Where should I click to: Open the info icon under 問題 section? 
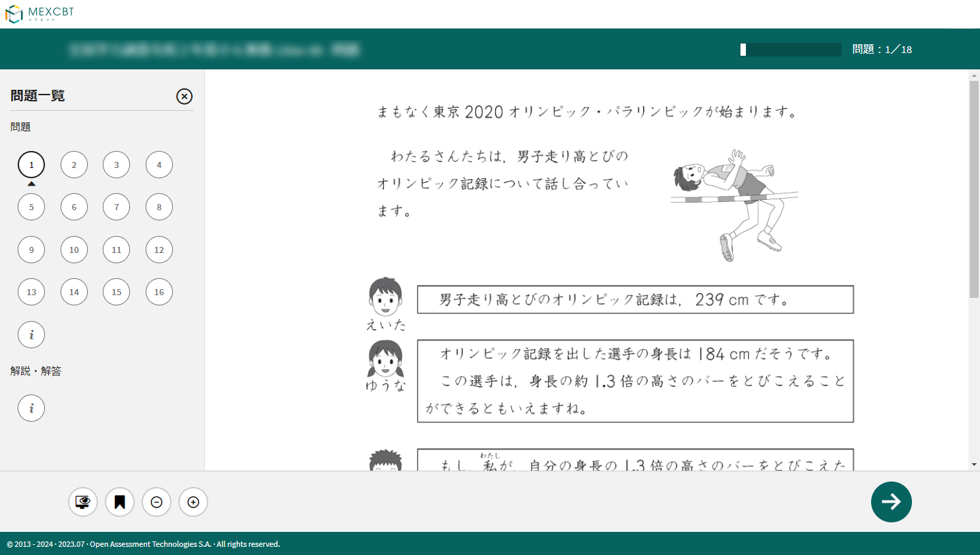click(31, 335)
